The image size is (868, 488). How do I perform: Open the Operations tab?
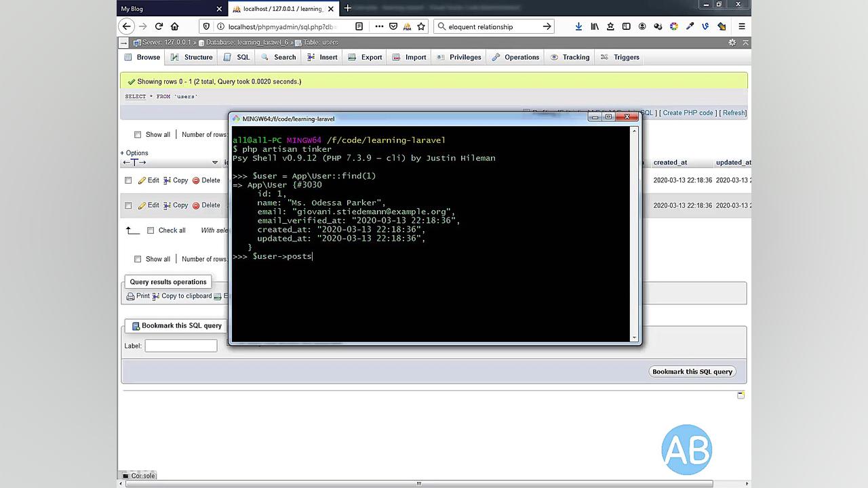point(515,58)
